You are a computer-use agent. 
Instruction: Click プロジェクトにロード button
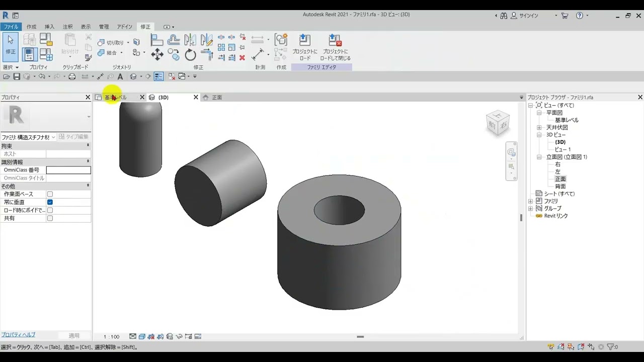[x=305, y=47]
